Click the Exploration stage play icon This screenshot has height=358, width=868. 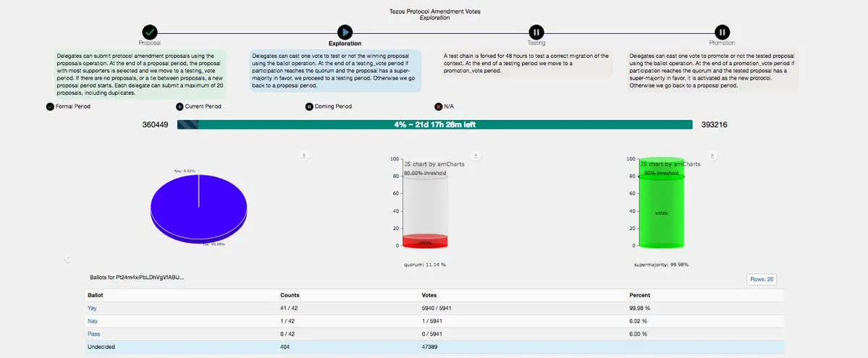(345, 32)
